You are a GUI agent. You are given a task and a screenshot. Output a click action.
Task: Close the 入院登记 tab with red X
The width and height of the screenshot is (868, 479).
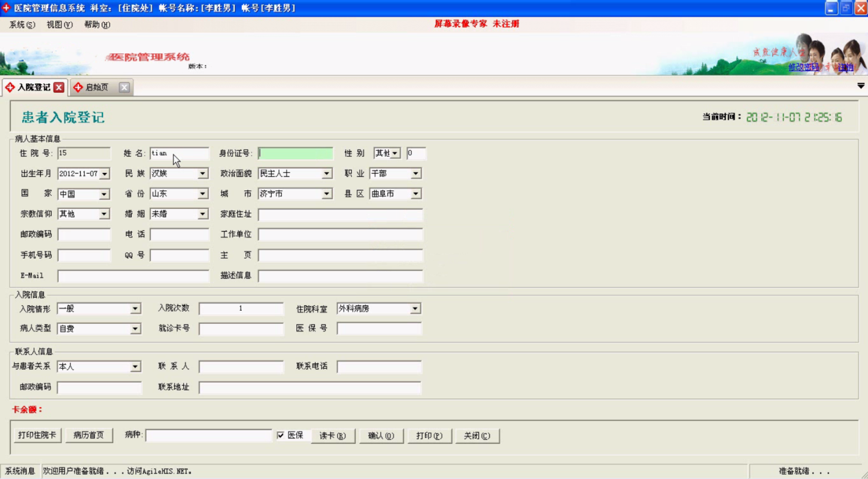(x=59, y=87)
